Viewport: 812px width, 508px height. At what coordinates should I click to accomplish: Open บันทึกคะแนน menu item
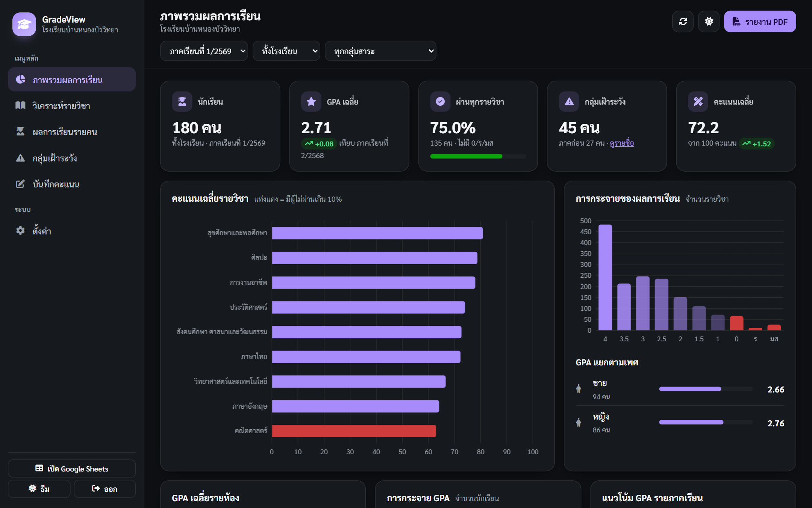[x=72, y=184]
